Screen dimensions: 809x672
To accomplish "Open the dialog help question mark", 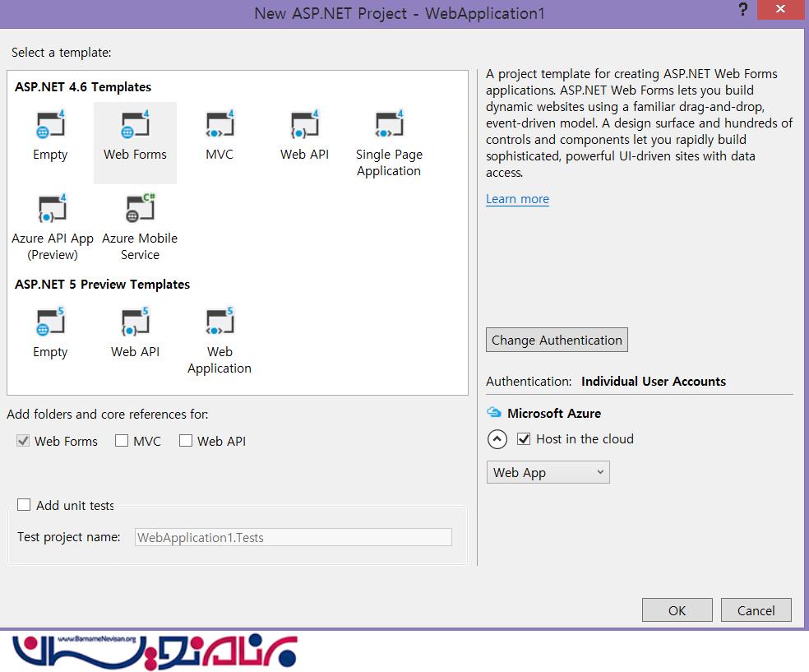I will click(743, 9).
